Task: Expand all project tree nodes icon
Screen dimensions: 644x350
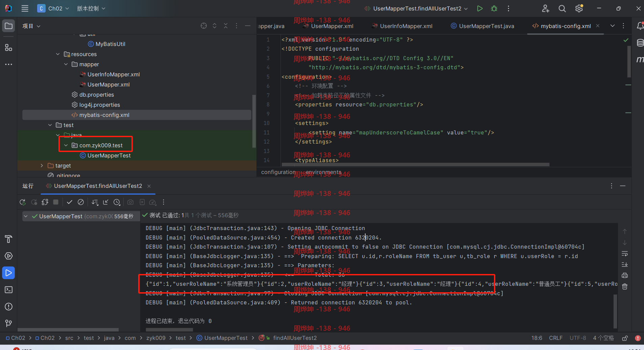Action: pos(215,26)
